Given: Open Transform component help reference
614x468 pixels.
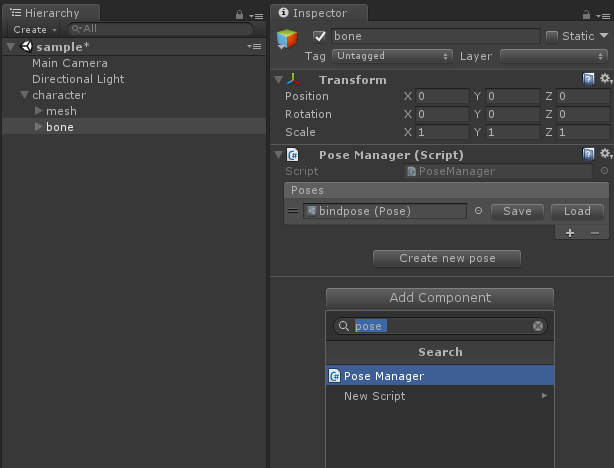Looking at the screenshot, I should click(588, 79).
